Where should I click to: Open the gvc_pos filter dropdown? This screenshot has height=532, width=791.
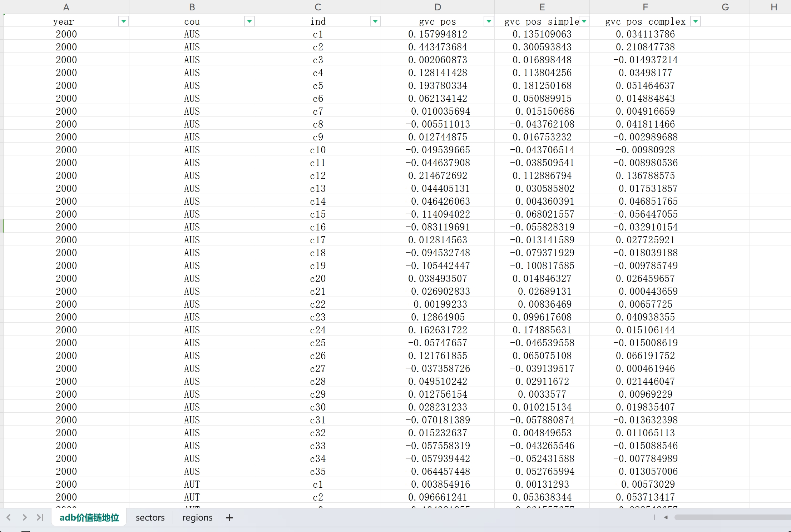pyautogui.click(x=488, y=21)
